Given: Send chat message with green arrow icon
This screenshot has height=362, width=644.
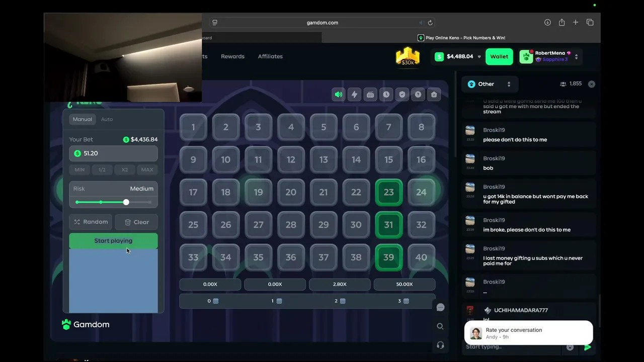Looking at the screenshot, I should pos(587,347).
